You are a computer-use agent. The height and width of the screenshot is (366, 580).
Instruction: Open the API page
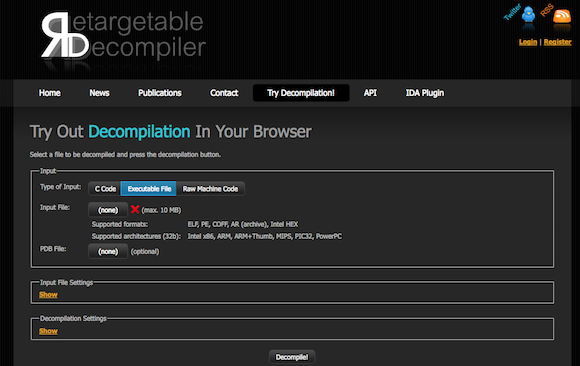click(x=370, y=93)
